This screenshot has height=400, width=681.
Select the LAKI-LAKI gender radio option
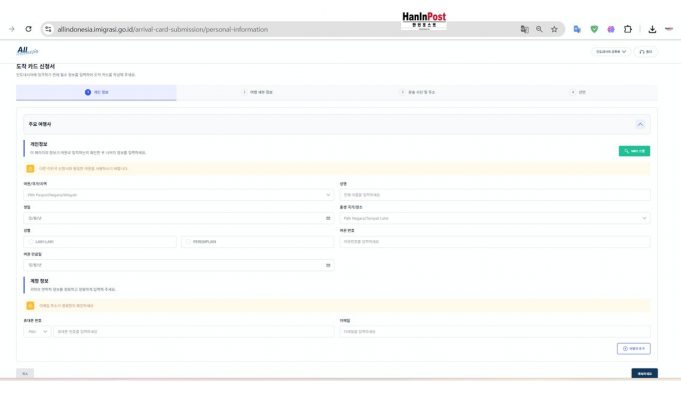31,241
